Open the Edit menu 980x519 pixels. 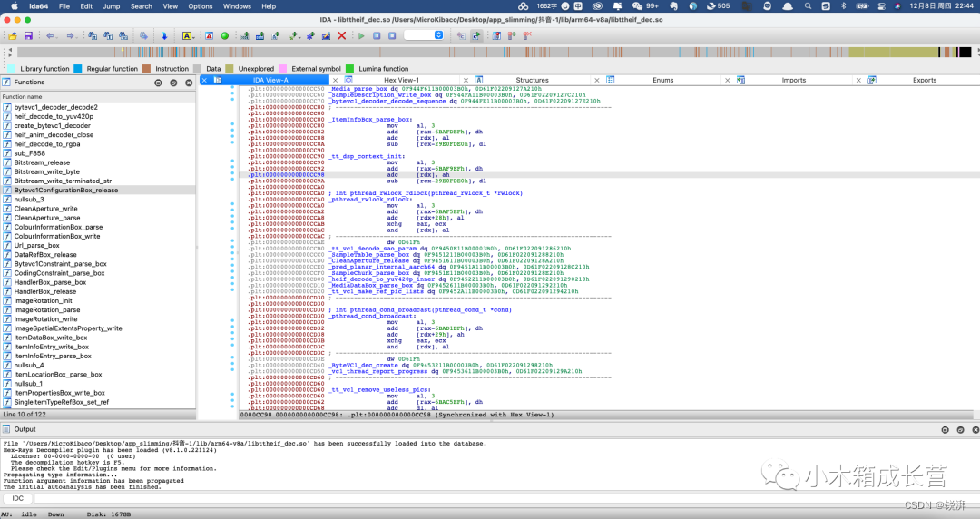pyautogui.click(x=86, y=6)
